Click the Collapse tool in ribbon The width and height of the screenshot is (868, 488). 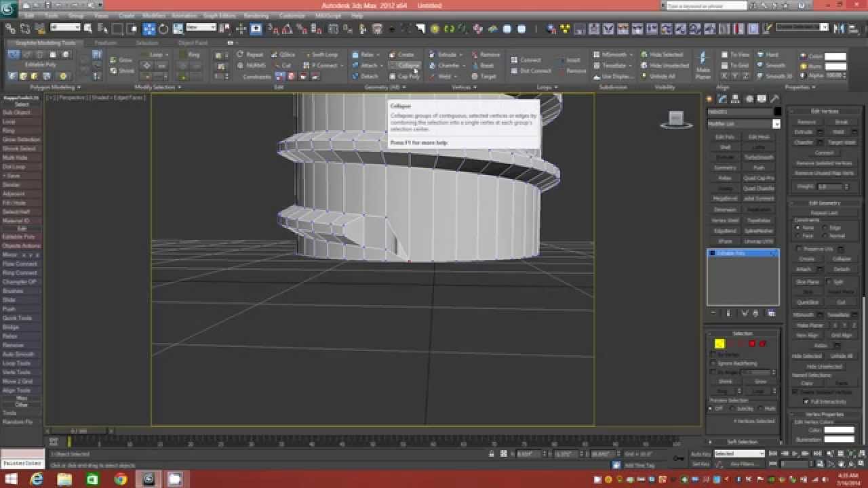point(405,66)
